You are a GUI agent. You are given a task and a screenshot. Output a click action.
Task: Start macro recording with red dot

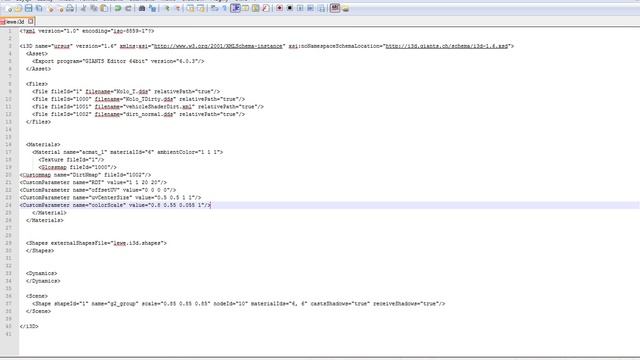click(x=279, y=9)
